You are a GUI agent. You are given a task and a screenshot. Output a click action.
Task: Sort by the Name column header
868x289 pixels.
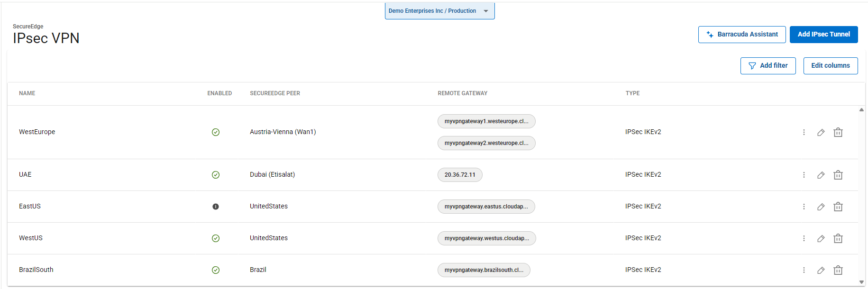[x=27, y=93]
